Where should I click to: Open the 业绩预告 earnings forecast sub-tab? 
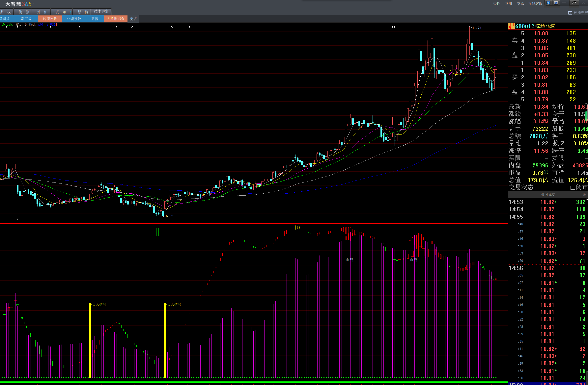coord(74,19)
